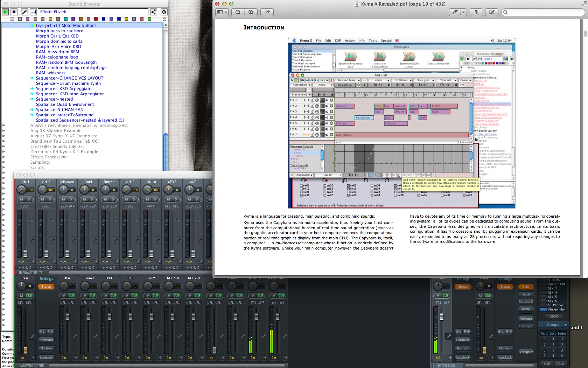This screenshot has height=368, width=588.
Task: Show the markup edit toolbar in PDF viewer
Action: coord(492,12)
